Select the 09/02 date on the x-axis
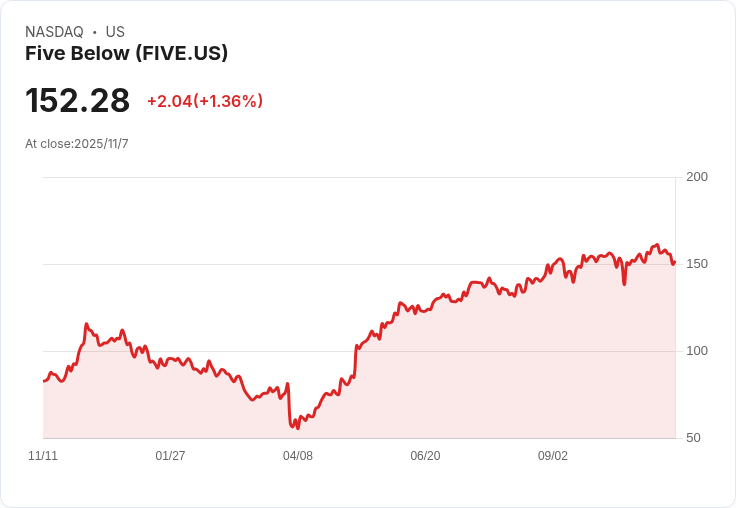 coord(552,456)
